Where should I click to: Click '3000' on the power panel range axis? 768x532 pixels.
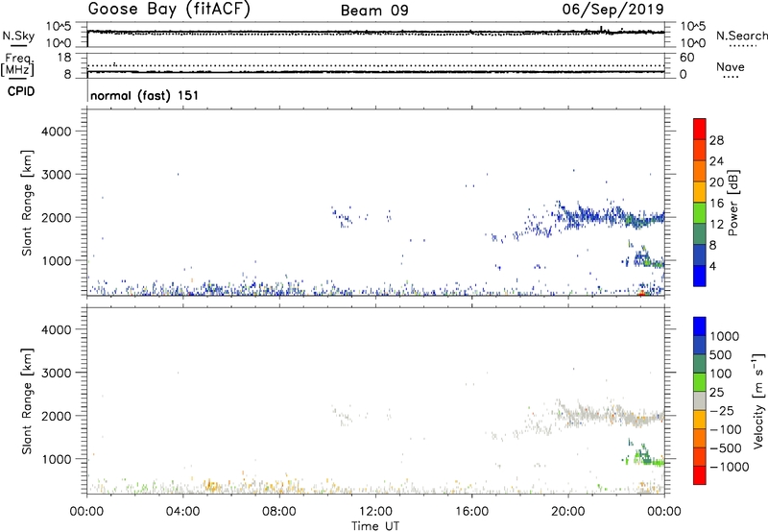point(57,175)
